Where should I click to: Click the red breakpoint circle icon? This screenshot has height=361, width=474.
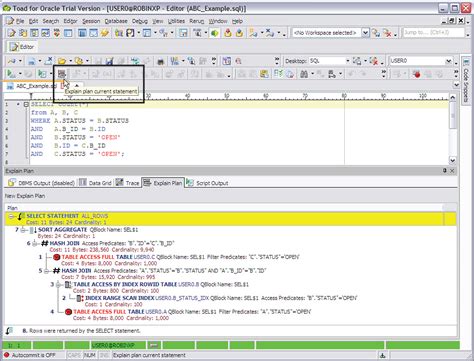(417, 74)
